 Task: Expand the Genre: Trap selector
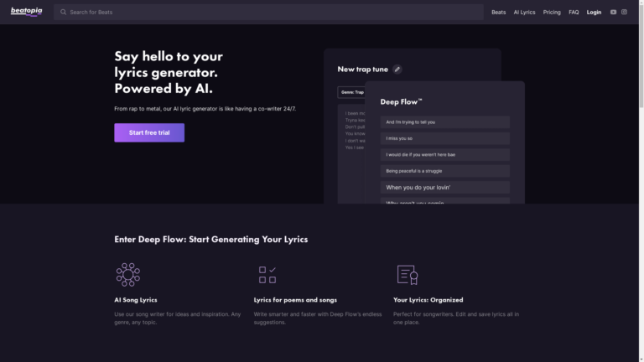(351, 92)
